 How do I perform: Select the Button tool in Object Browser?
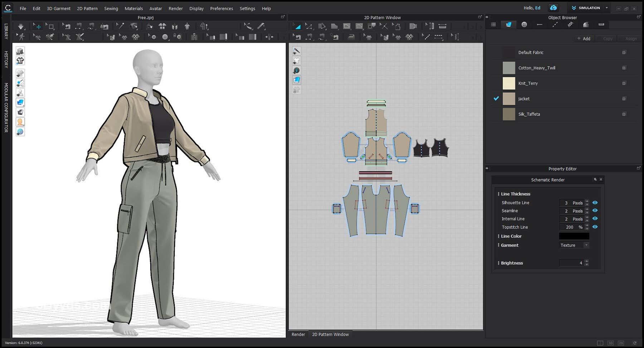tap(524, 25)
